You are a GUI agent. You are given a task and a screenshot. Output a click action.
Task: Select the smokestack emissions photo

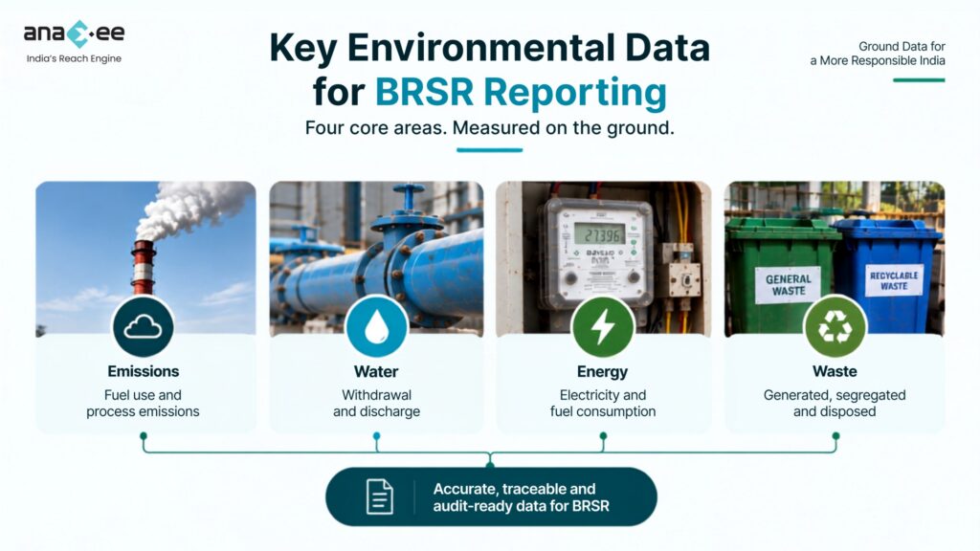[x=145, y=257]
